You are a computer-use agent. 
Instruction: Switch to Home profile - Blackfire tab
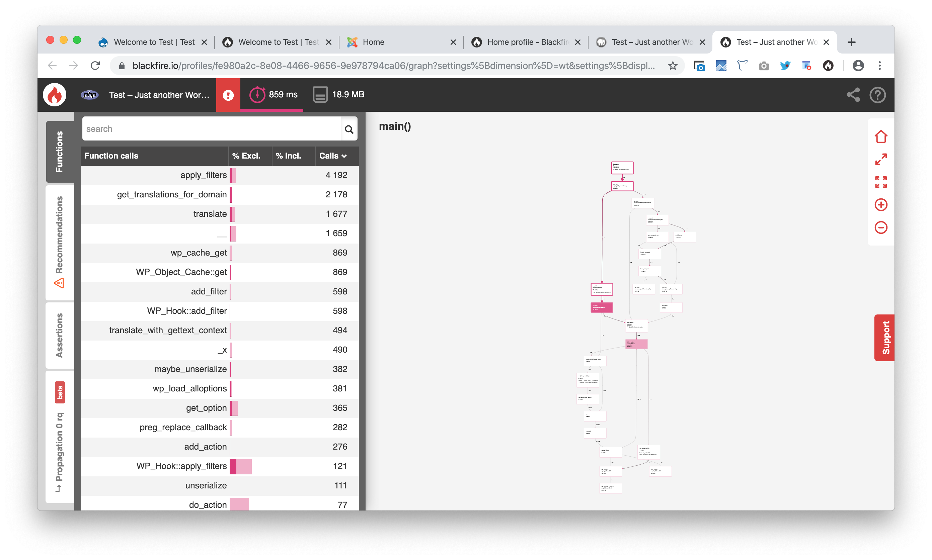[525, 42]
